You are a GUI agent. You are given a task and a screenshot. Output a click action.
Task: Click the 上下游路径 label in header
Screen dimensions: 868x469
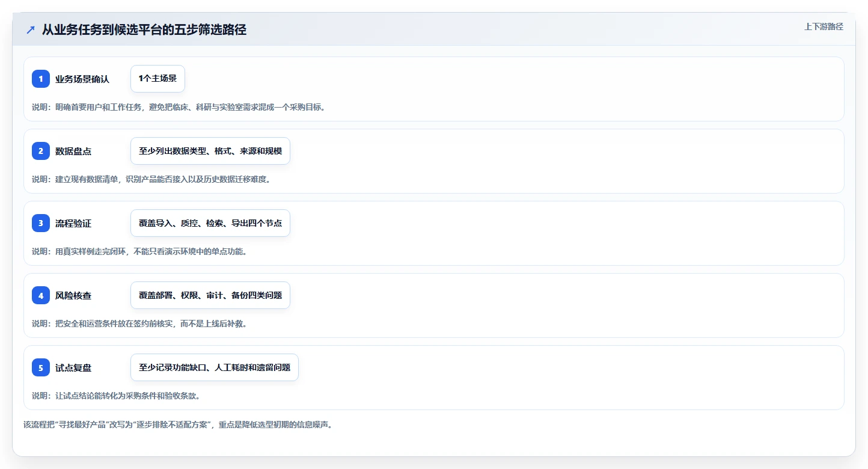coord(824,26)
